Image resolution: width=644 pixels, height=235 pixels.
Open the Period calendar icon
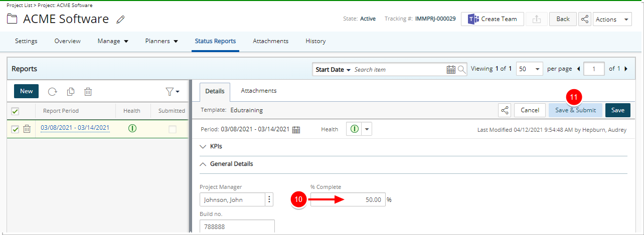coord(296,129)
